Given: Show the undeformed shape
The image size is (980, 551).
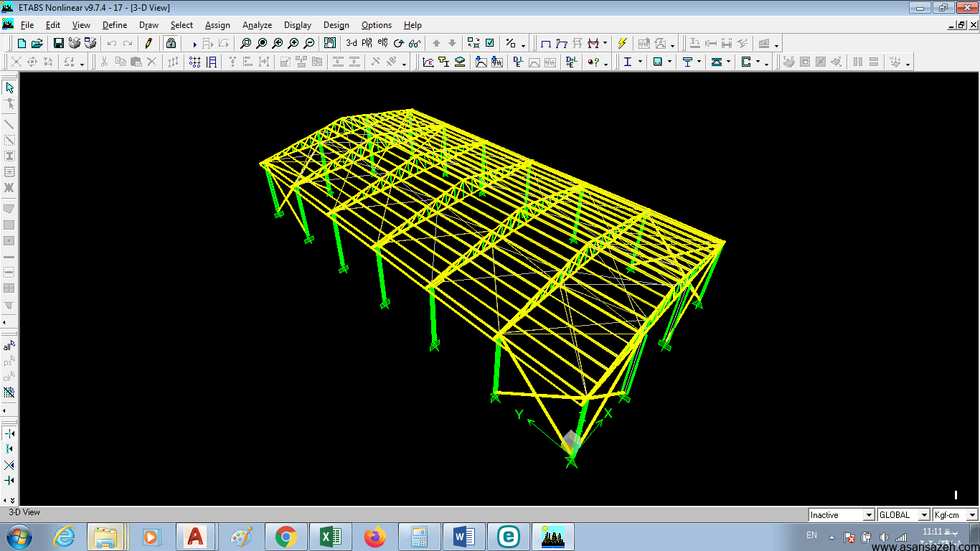Looking at the screenshot, I should tap(546, 43).
